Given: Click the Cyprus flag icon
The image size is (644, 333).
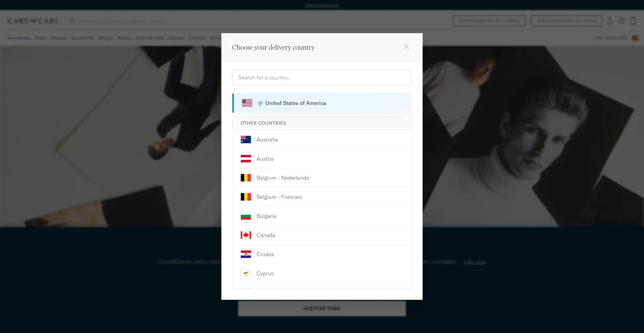Looking at the screenshot, I should [246, 273].
